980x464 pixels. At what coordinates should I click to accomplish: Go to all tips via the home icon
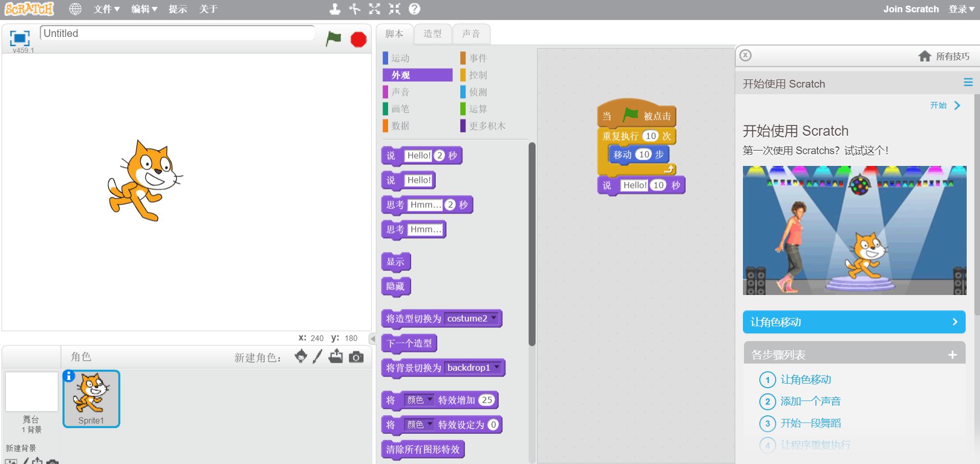tap(924, 56)
